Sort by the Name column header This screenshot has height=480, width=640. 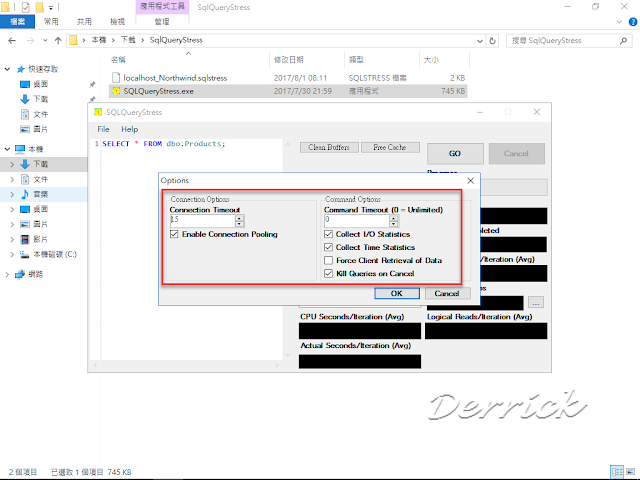(x=118, y=60)
